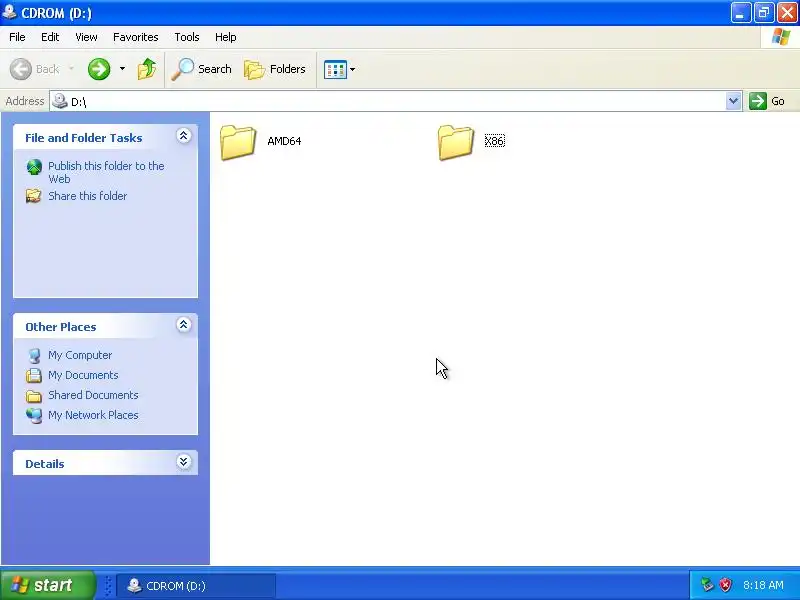
Task: Click the green Forward arrow button
Action: 99,69
